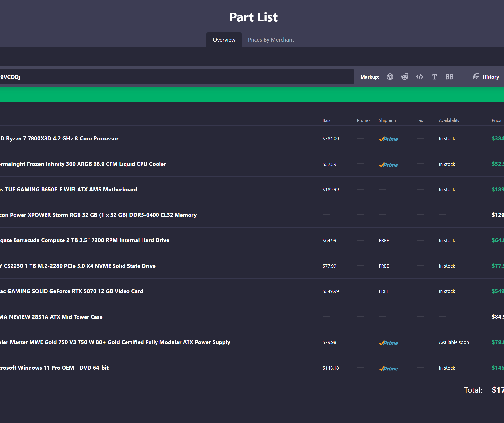Click the $549.99 base price
This screenshot has width=504, height=423.
331,291
